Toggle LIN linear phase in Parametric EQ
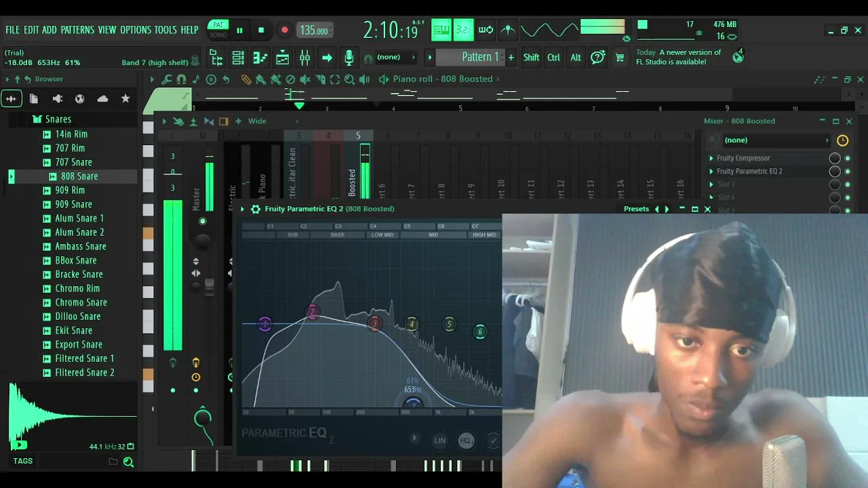868x488 pixels. 439,441
